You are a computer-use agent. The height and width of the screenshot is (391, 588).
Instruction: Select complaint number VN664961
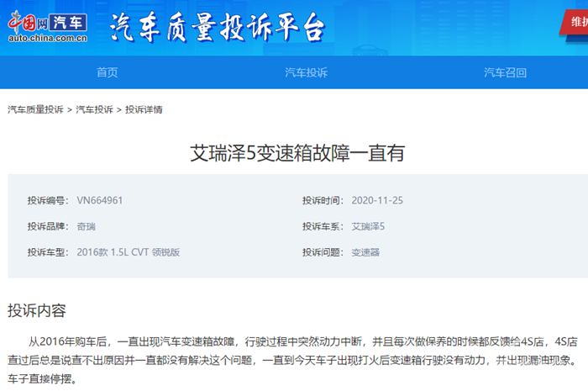click(x=100, y=200)
